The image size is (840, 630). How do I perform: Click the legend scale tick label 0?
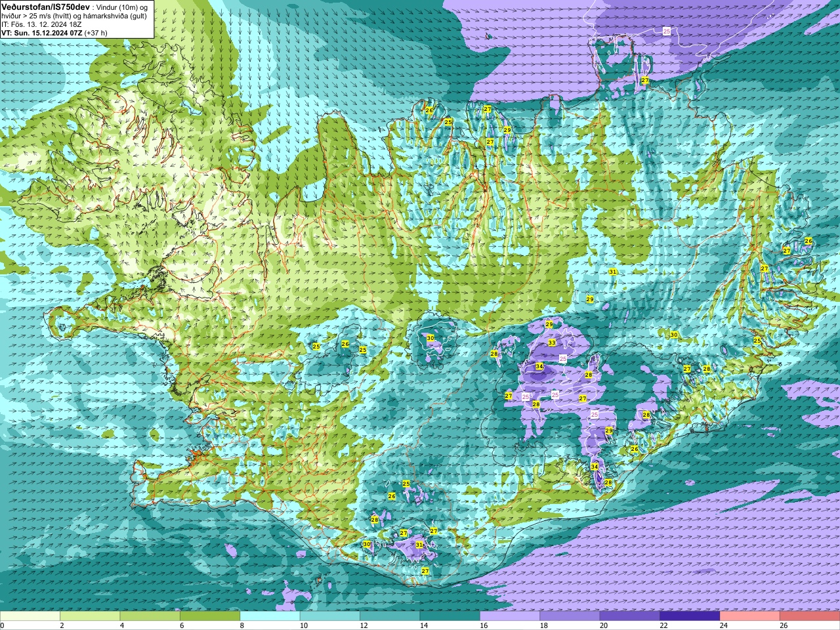3,626
